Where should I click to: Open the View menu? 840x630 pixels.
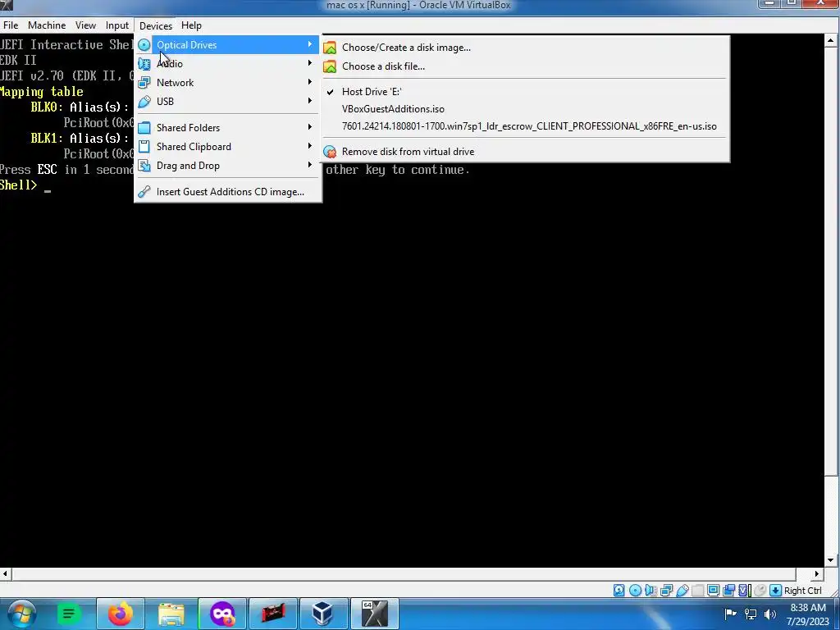pyautogui.click(x=85, y=25)
